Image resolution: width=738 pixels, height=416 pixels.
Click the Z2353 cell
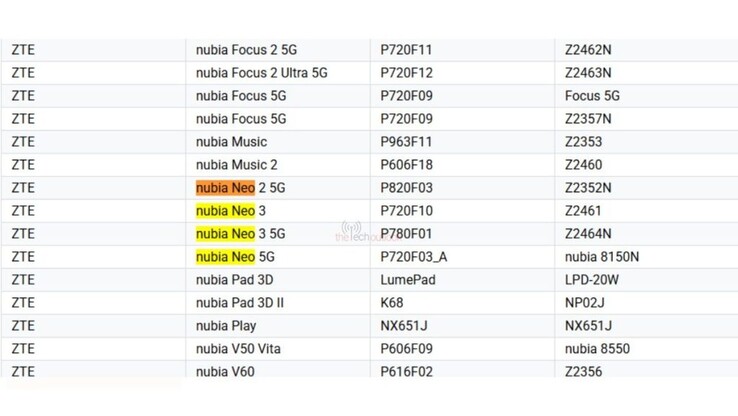583,142
